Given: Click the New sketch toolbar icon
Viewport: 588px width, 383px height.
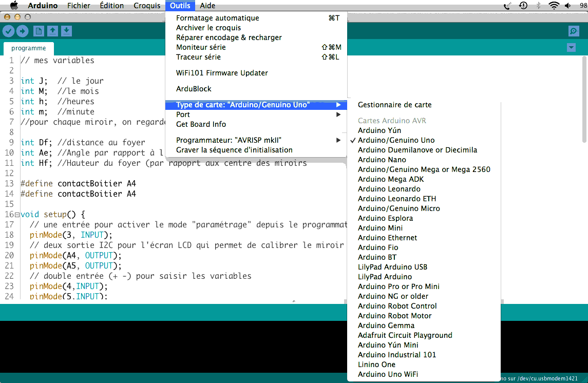Looking at the screenshot, I should (39, 31).
